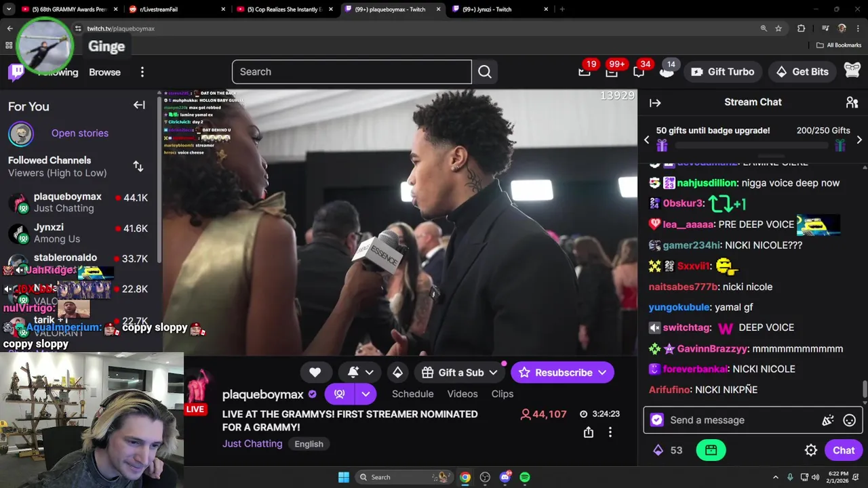Click plaqueboymax LIVE avatar
Image resolution: width=868 pixels, height=488 pixels.
[x=197, y=390]
